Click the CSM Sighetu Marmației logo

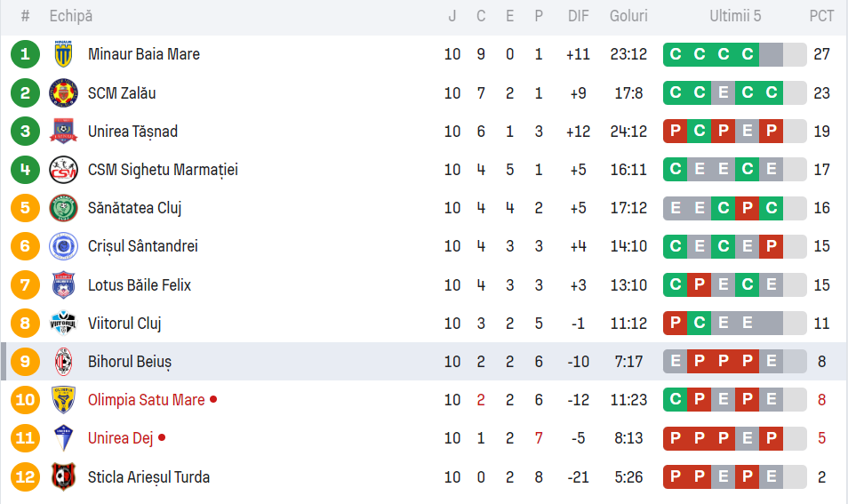point(63,170)
